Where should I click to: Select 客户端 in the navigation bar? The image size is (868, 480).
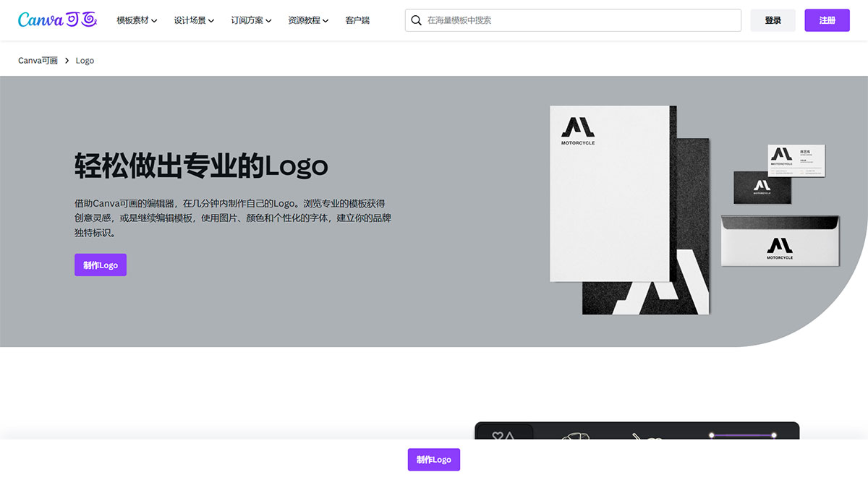coord(357,20)
